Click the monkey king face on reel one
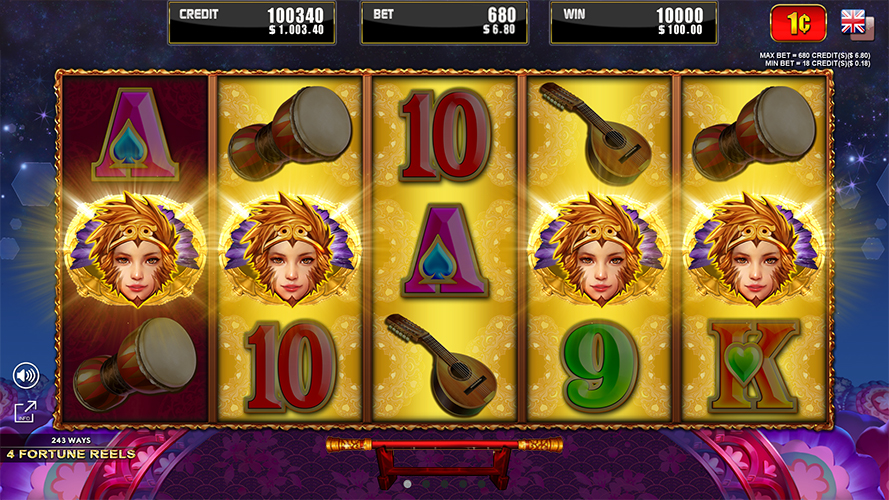This screenshot has width=889, height=500. [x=136, y=250]
